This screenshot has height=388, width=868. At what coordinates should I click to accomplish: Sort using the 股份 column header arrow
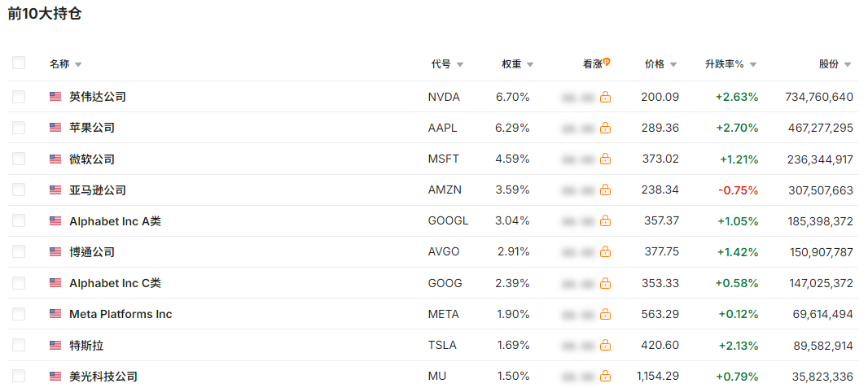[848, 65]
